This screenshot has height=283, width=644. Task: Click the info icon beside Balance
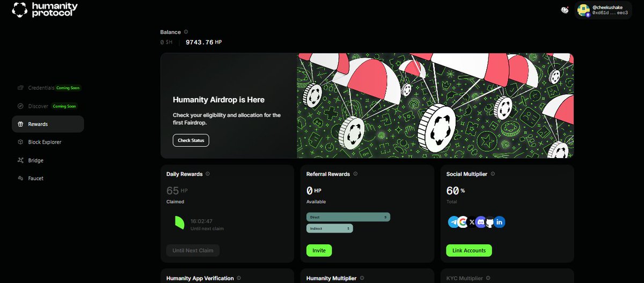[x=186, y=32]
